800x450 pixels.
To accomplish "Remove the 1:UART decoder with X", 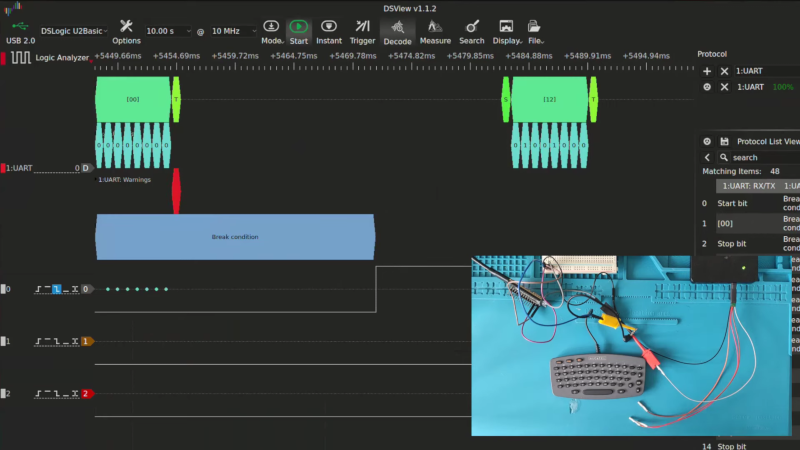I will pos(724,87).
